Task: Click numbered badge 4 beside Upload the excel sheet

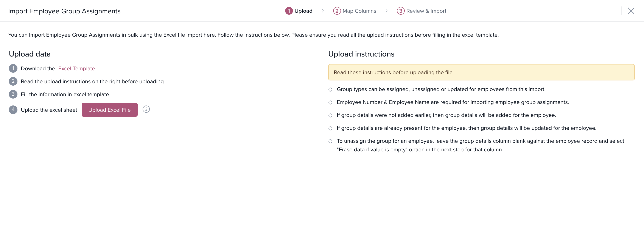Action: pyautogui.click(x=13, y=110)
